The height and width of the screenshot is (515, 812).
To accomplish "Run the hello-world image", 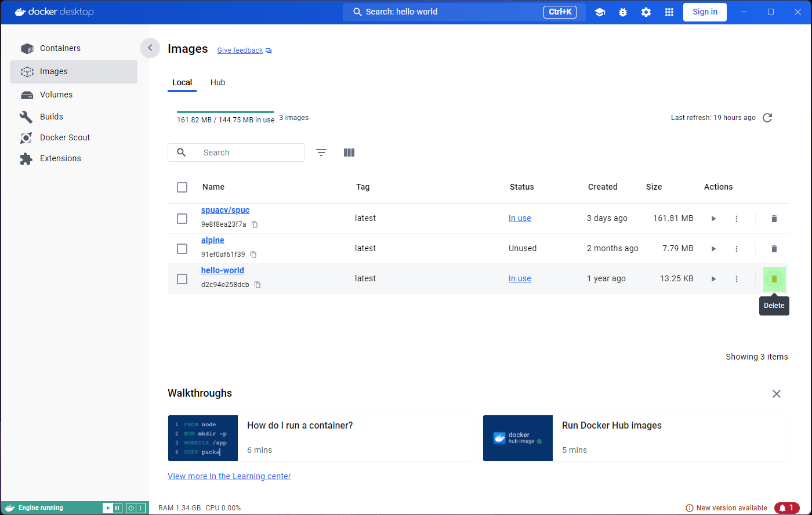I will 713,279.
